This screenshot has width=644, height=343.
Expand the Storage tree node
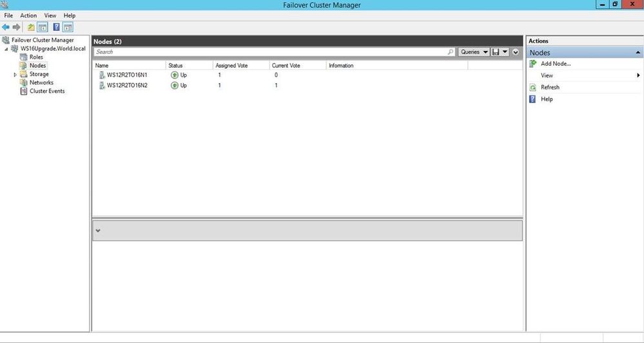(15, 74)
